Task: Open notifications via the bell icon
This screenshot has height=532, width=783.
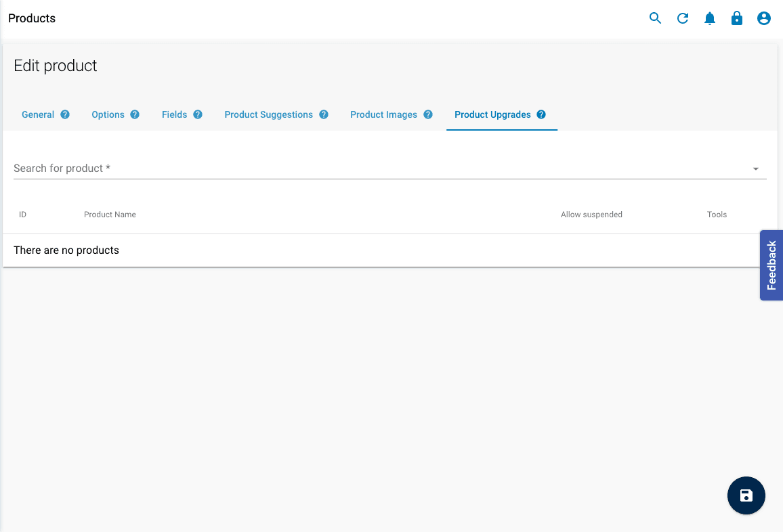Action: pos(709,18)
